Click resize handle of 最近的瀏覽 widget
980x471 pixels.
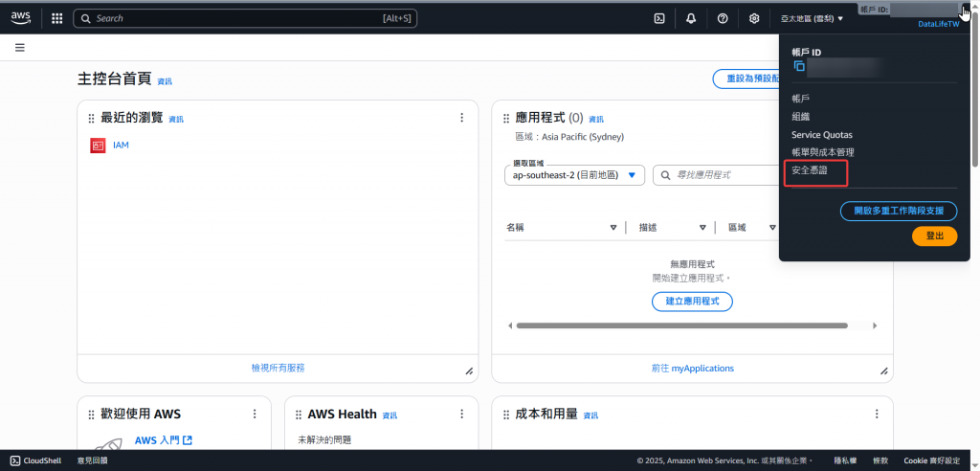click(x=469, y=370)
